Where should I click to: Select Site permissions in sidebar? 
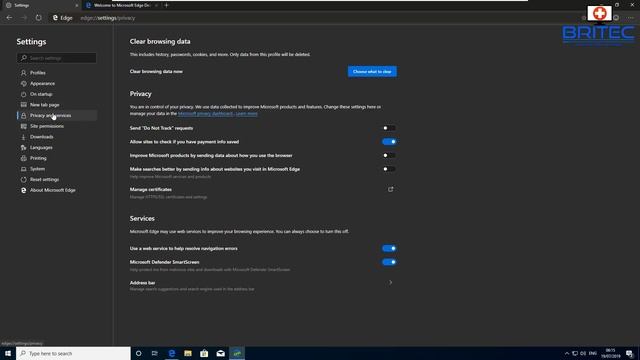tap(57, 126)
